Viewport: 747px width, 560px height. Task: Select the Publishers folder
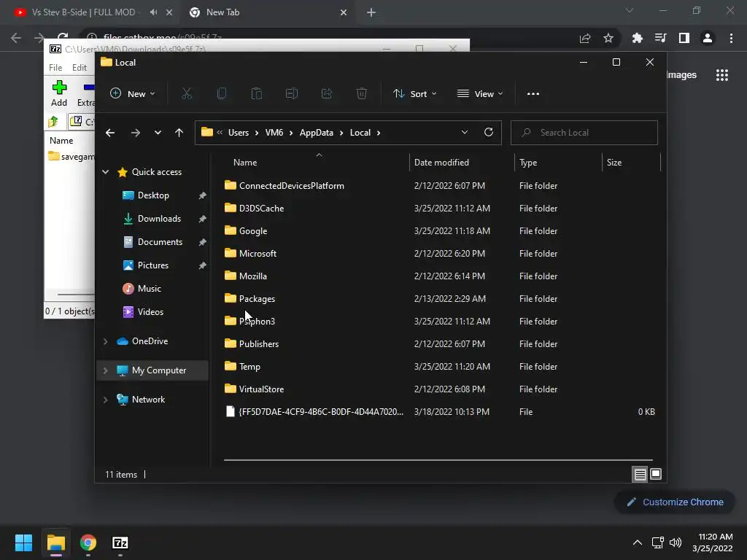[259, 344]
